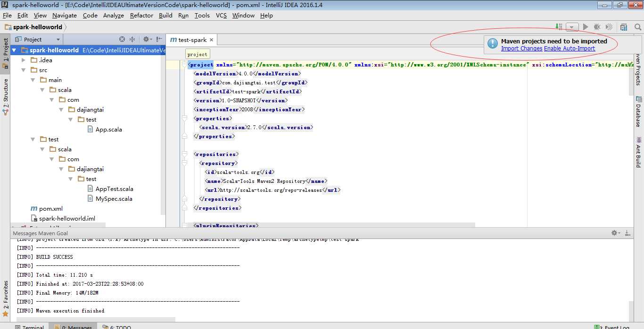644x329 pixels.
Task: Collapse the main folder arrow
Action: (x=33, y=80)
